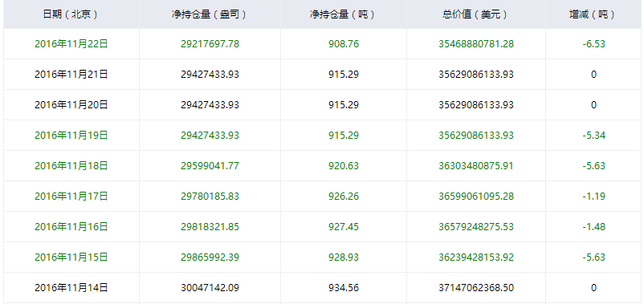Click 29427433.93 in the 11月21日 row
Viewport: 644px width, 304px height.
click(x=210, y=75)
